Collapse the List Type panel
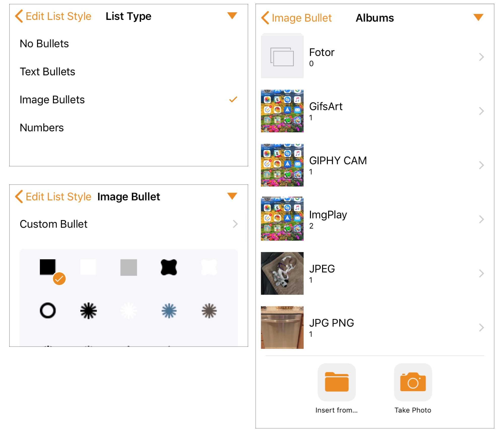The height and width of the screenshot is (433, 504). coord(232,16)
